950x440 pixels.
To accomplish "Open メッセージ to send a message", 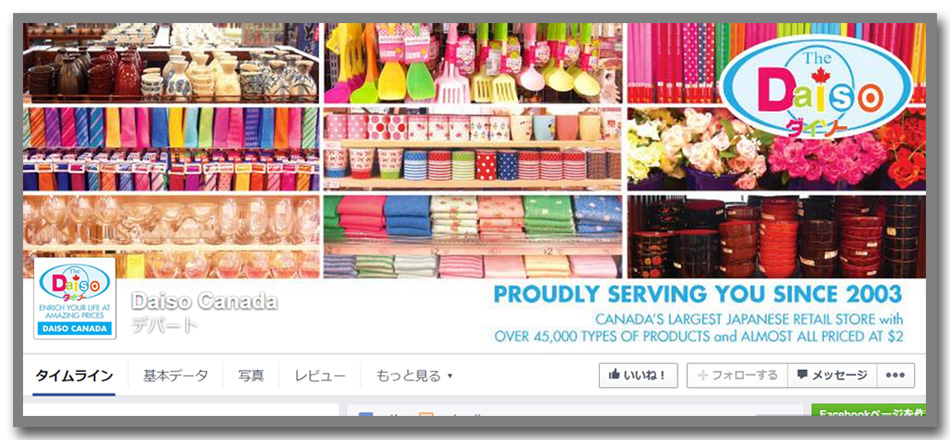I will point(832,376).
